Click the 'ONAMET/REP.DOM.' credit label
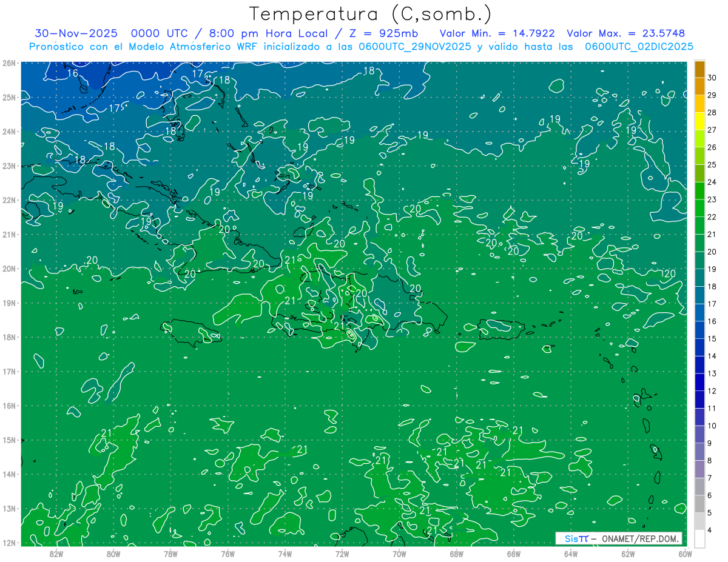Screen dimensions: 728x562 coord(641,539)
